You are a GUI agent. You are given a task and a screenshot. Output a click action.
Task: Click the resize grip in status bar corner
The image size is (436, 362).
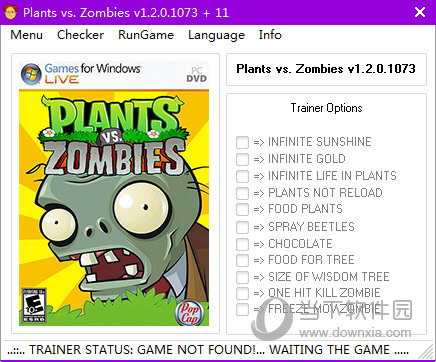coord(425,351)
